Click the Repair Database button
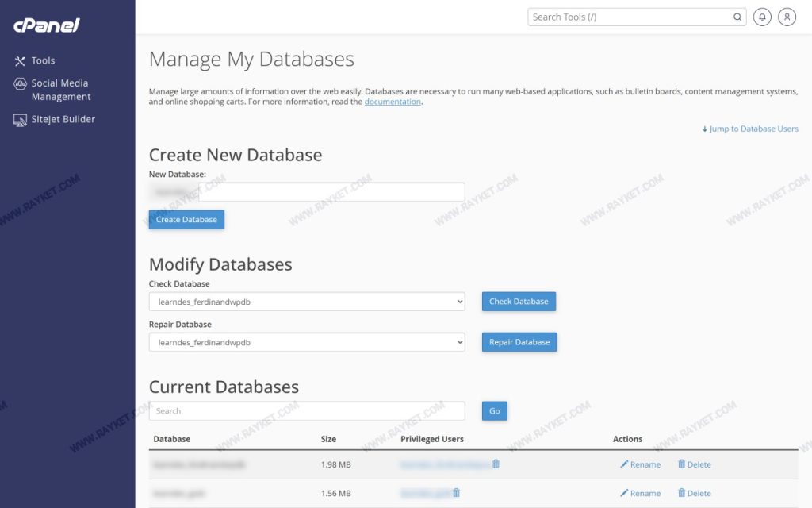812x508 pixels. point(519,342)
